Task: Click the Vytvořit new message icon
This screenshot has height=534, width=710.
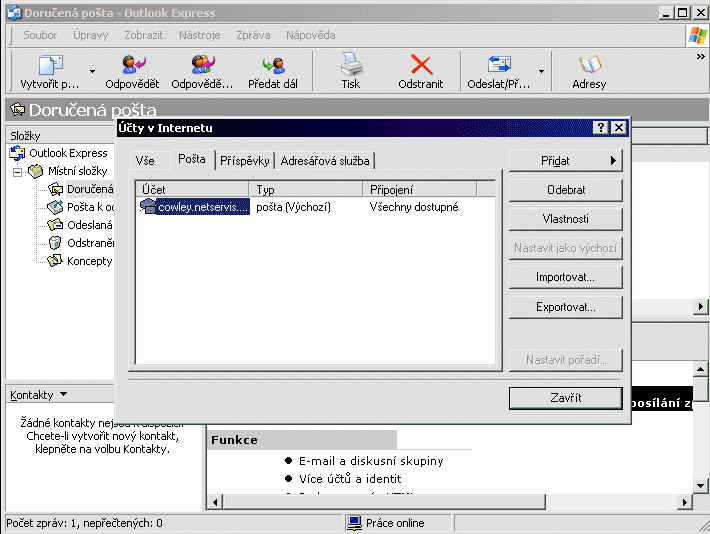Action: (49, 66)
